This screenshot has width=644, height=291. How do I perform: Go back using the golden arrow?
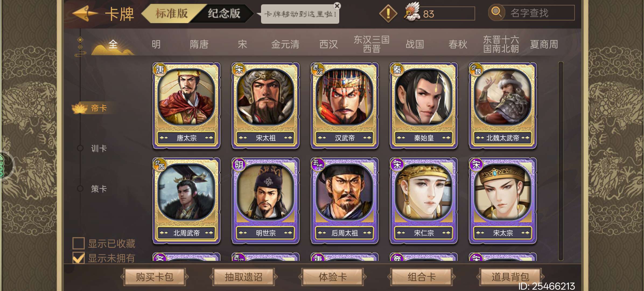[85, 13]
